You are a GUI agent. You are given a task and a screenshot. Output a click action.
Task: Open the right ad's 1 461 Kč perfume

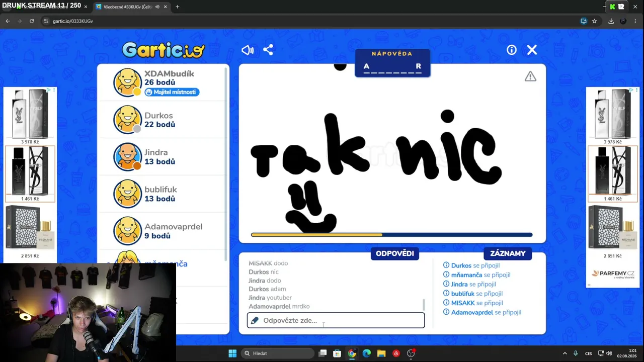613,174
